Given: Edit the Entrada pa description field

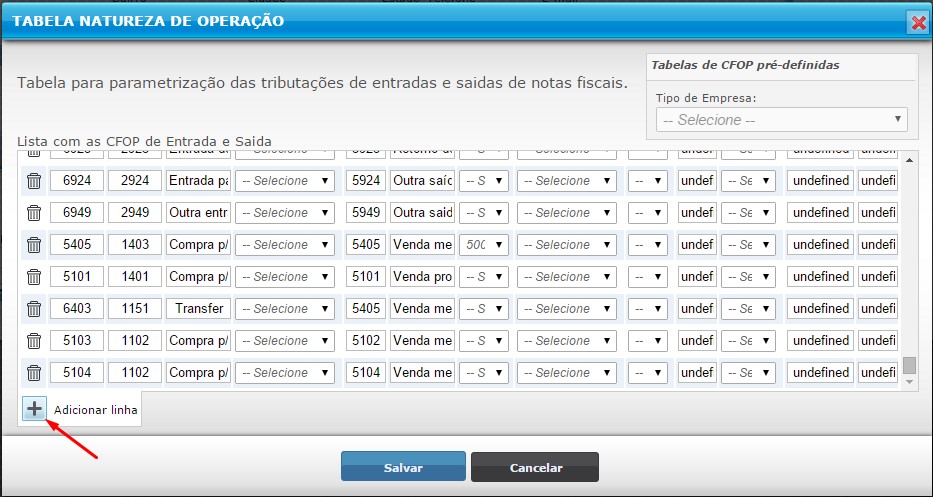Looking at the screenshot, I should click(x=199, y=181).
